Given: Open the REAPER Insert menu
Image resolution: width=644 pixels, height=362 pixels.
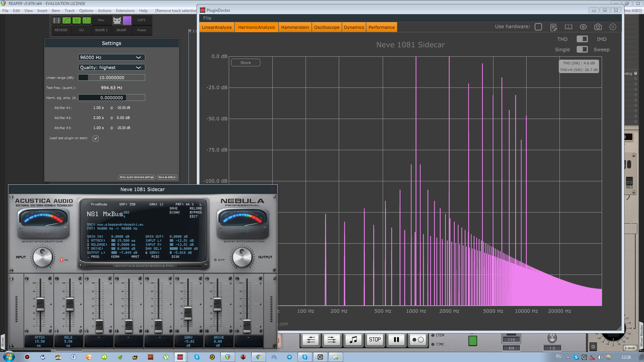Looking at the screenshot, I should pos(42,11).
